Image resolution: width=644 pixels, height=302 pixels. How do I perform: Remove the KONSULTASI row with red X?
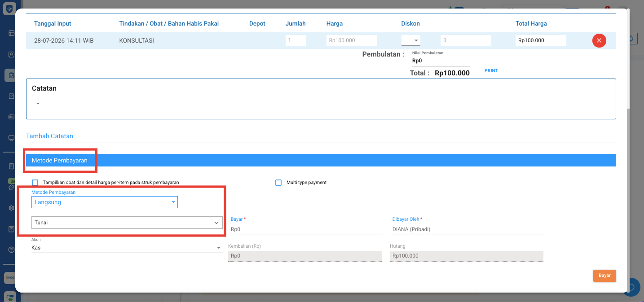click(599, 40)
